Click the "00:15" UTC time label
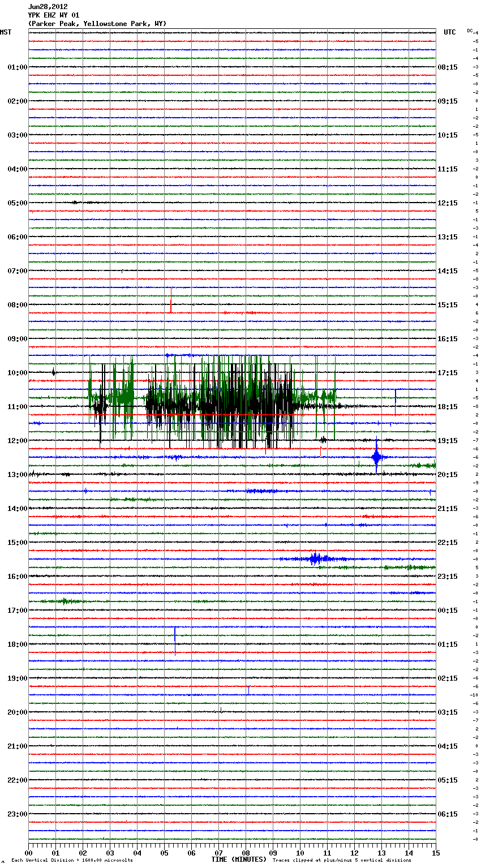Image resolution: width=481 pixels, height=868 pixels. pos(448,611)
